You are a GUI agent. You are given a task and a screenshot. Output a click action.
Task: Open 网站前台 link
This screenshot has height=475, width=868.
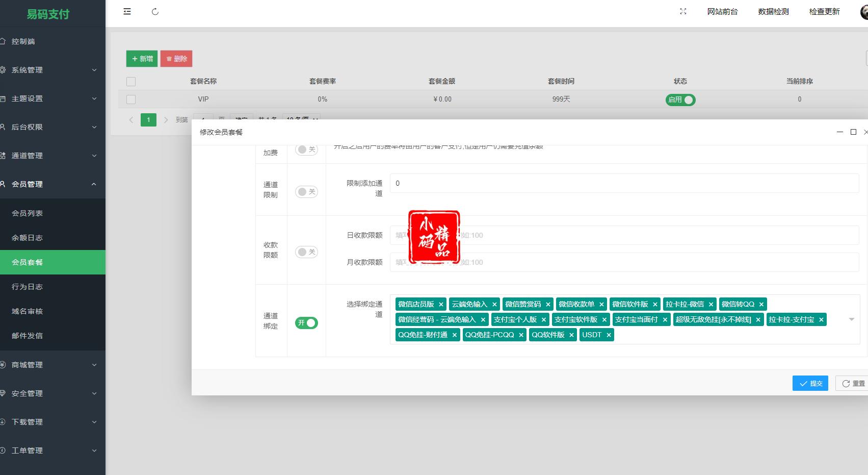coord(722,12)
